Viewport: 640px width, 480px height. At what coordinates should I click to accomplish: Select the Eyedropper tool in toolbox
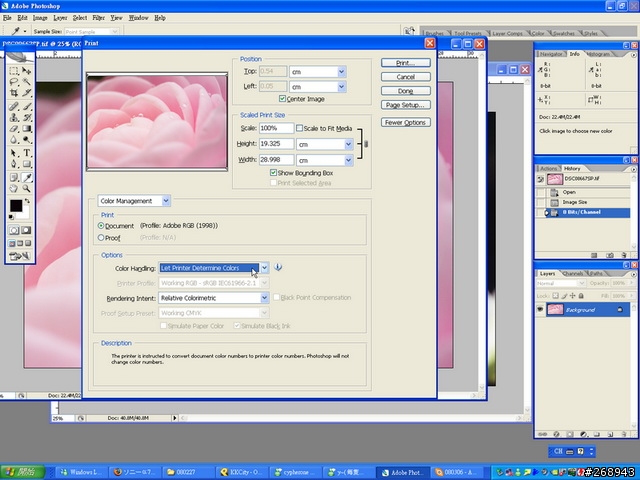pos(27,178)
